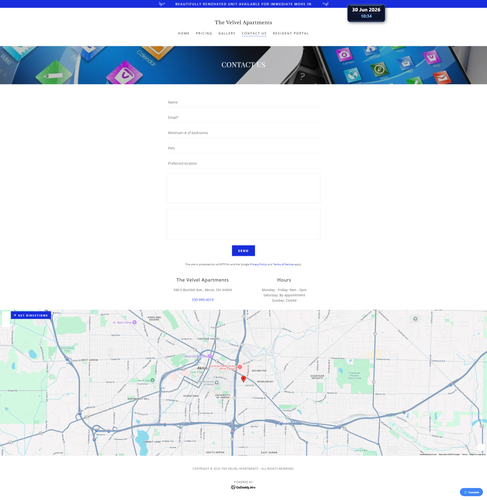Select the Contact Us nav item
The width and height of the screenshot is (487, 500).
coord(254,33)
